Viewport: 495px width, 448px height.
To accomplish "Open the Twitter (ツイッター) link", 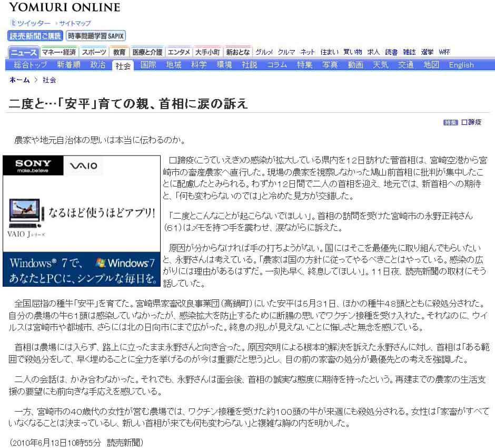I will [34, 23].
